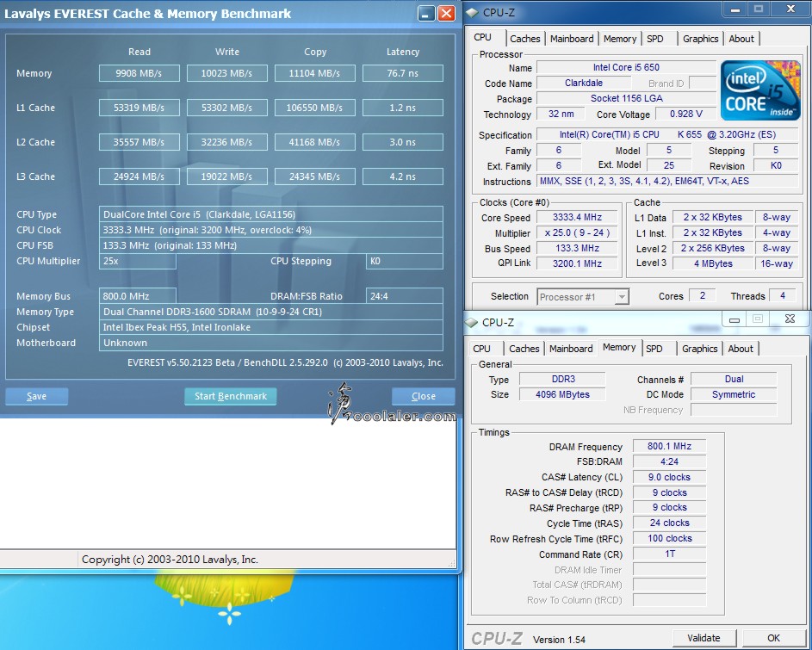Switch to CPU tab in the Timings CPU-Z window
This screenshot has width=812, height=650.
click(481, 349)
